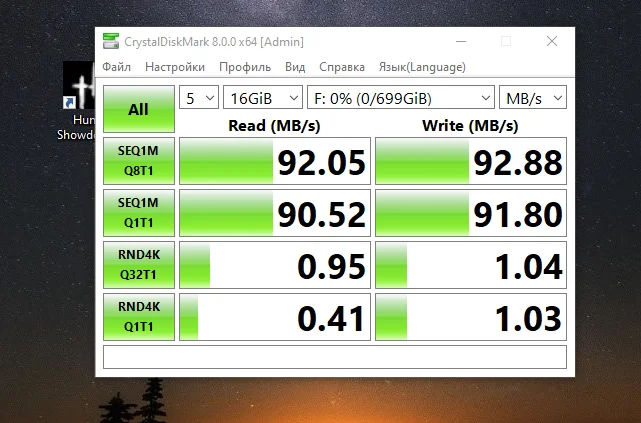
Task: Open the Профиль menu
Action: [245, 67]
